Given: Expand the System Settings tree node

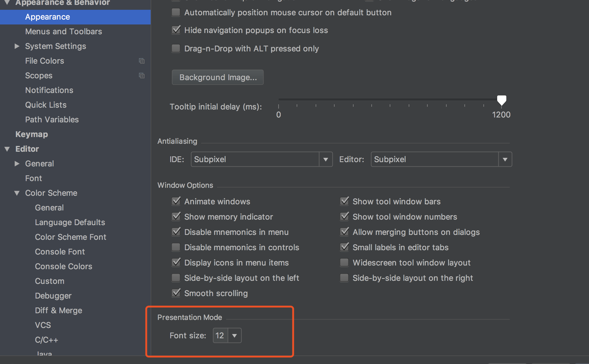Looking at the screenshot, I should 17,46.
